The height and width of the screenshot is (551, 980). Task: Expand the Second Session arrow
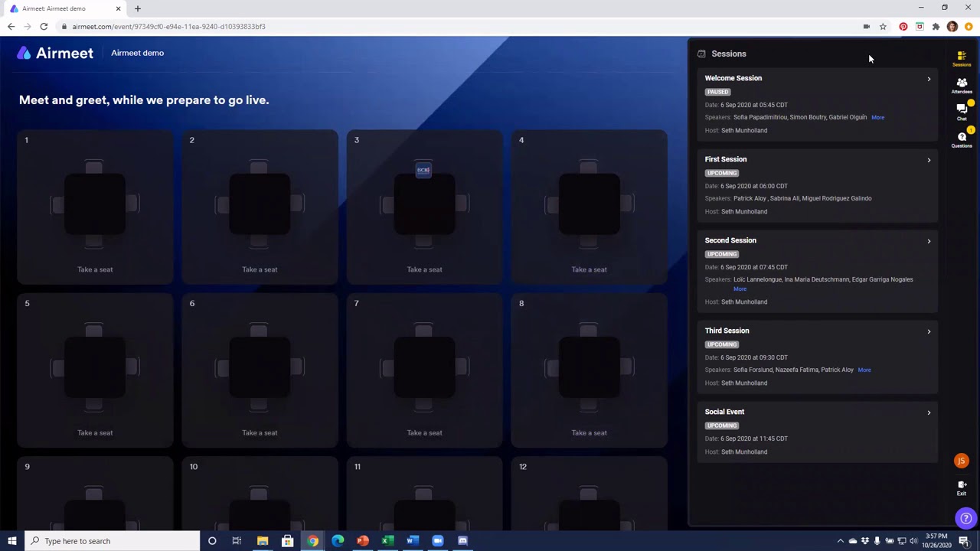pos(929,241)
